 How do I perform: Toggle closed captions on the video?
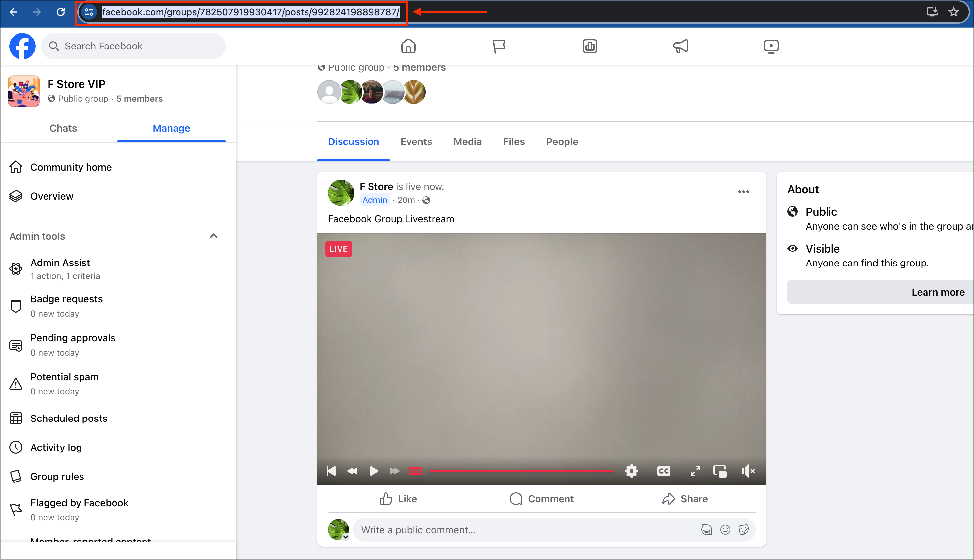pos(663,470)
